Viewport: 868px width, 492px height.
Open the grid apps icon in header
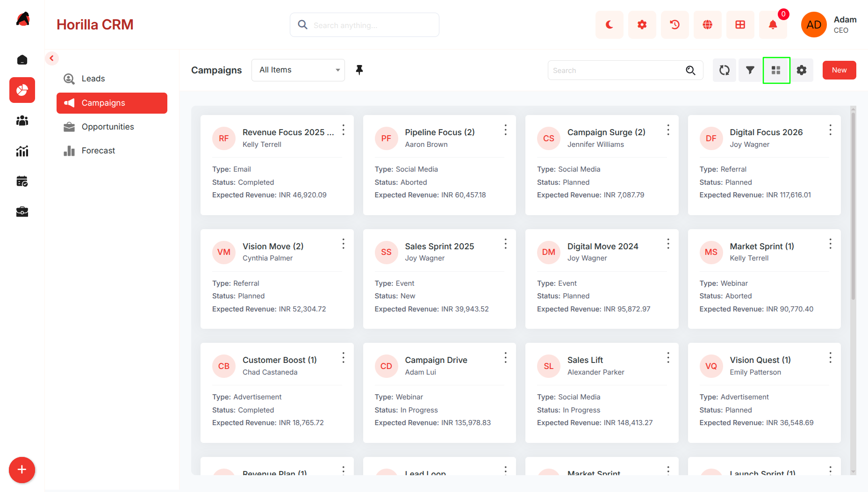(x=740, y=25)
